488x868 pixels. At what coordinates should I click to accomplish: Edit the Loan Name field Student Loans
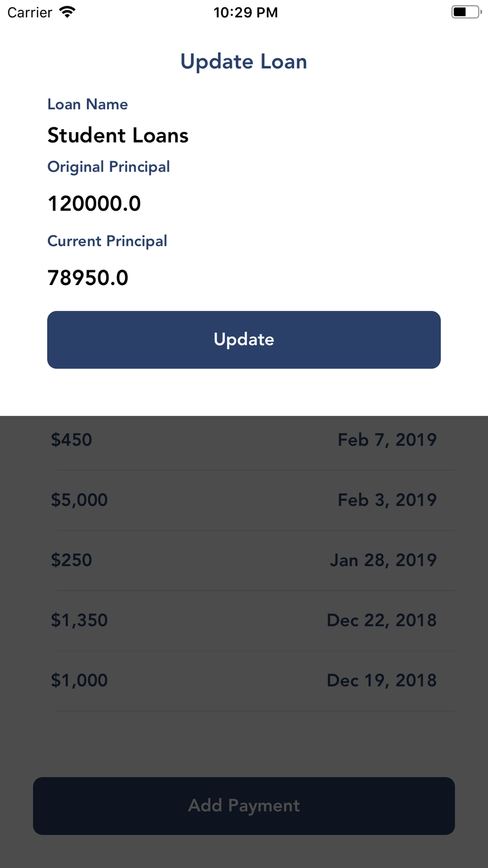(x=244, y=135)
